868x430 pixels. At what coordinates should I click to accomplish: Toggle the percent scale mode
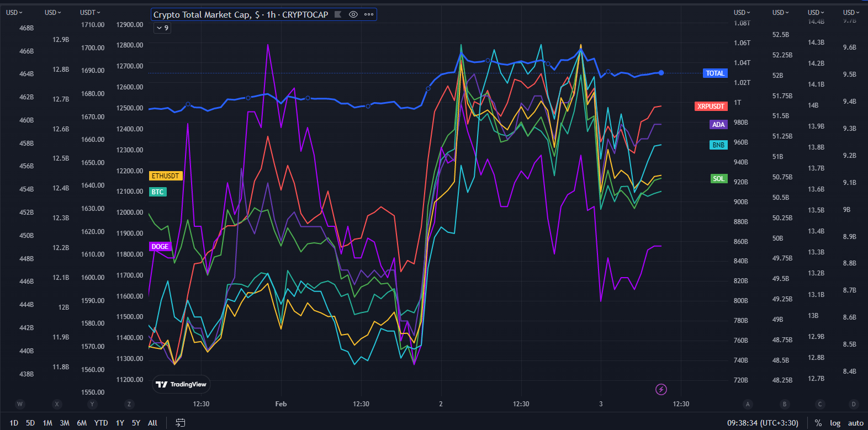[818, 423]
